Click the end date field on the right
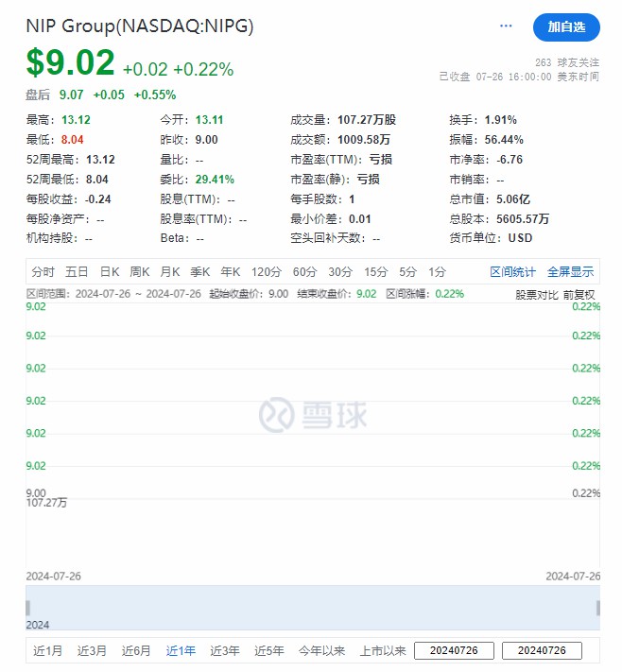This screenshot has width=622, height=672. point(542,650)
